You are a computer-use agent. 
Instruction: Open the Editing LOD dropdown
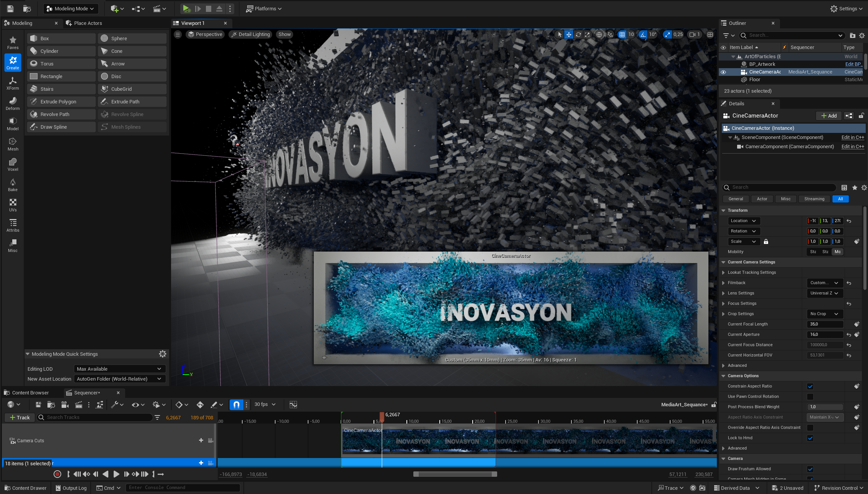tap(119, 369)
